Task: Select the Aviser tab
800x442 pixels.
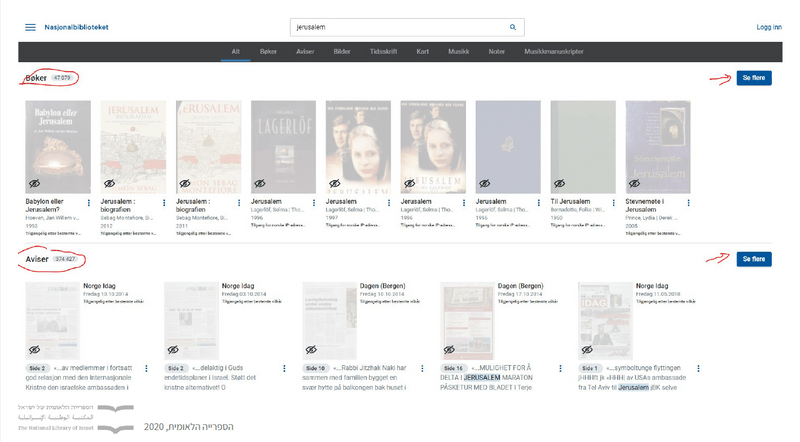Action: (x=305, y=50)
